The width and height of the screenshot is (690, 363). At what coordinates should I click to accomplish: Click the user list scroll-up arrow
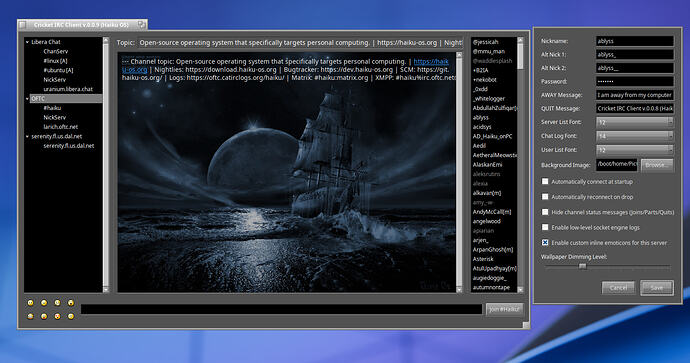pyautogui.click(x=521, y=40)
